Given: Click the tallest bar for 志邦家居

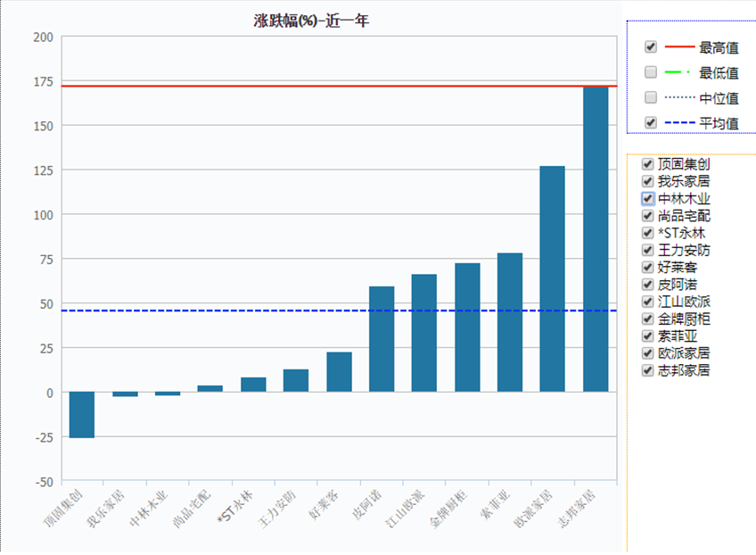Looking at the screenshot, I should pos(596,239).
